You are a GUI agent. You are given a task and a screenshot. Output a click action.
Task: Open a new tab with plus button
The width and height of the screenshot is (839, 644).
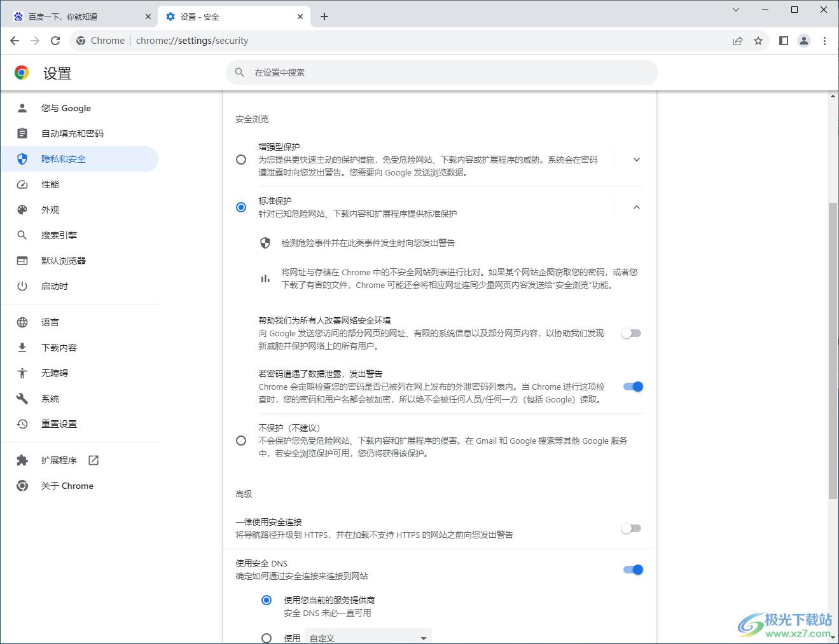324,17
